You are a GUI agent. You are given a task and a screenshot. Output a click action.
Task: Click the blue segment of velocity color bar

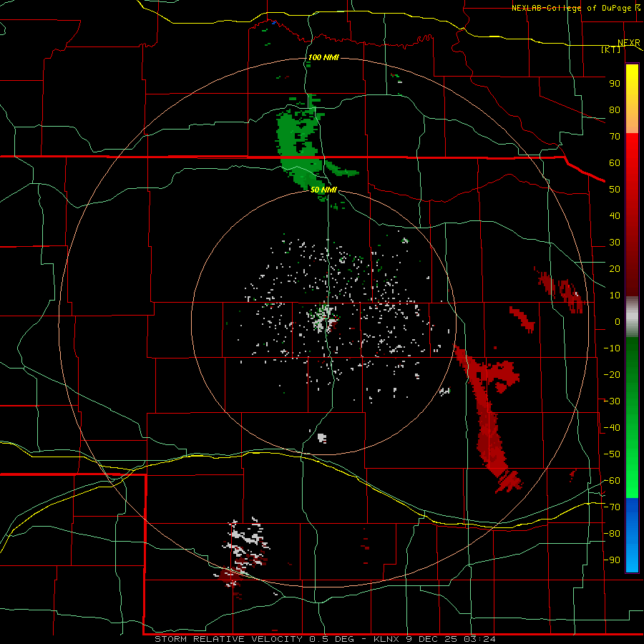632,535
